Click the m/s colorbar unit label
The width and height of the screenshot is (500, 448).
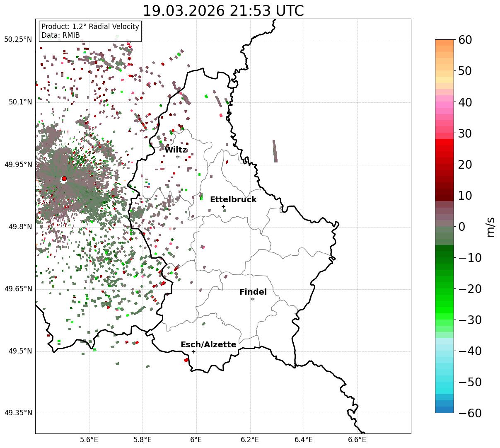coord(491,227)
